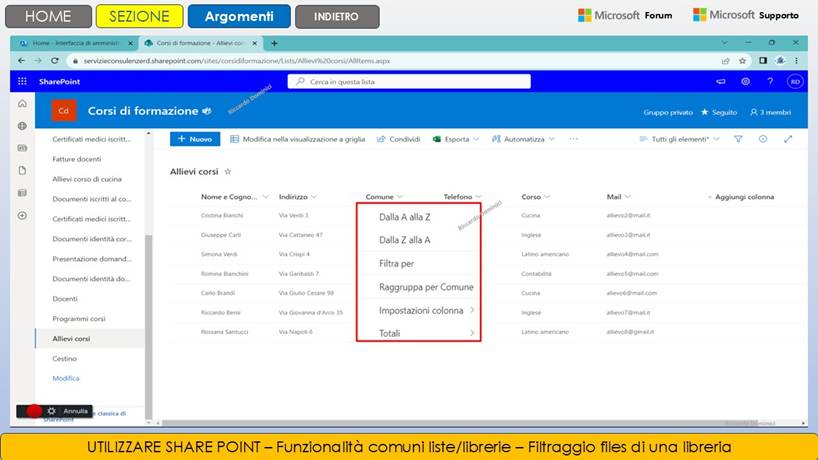Click the horizontal scrollbar under the list
The width and height of the screenshot is (818, 460).
[x=459, y=423]
